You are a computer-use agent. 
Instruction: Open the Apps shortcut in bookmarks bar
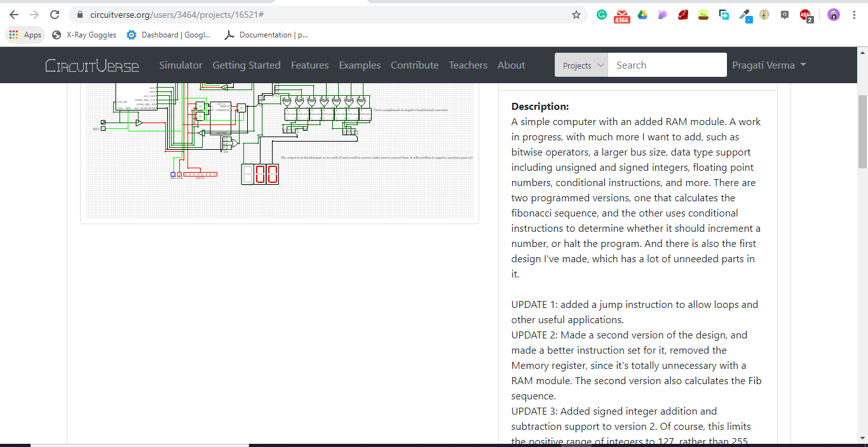point(25,35)
